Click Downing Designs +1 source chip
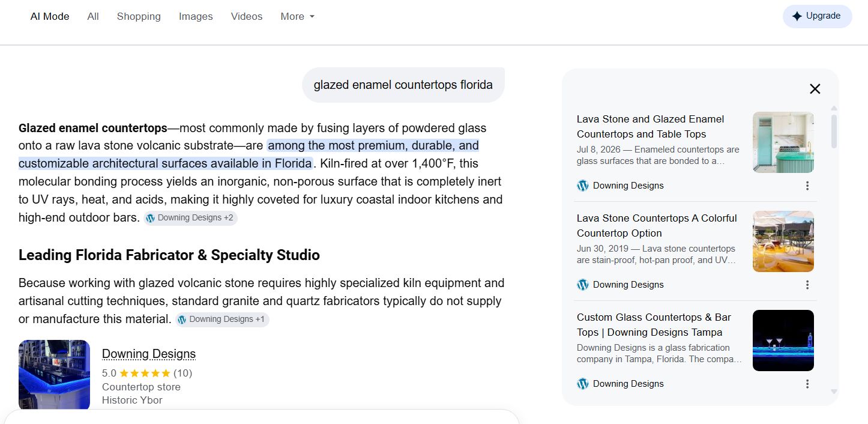This screenshot has height=424, width=868. 222,320
